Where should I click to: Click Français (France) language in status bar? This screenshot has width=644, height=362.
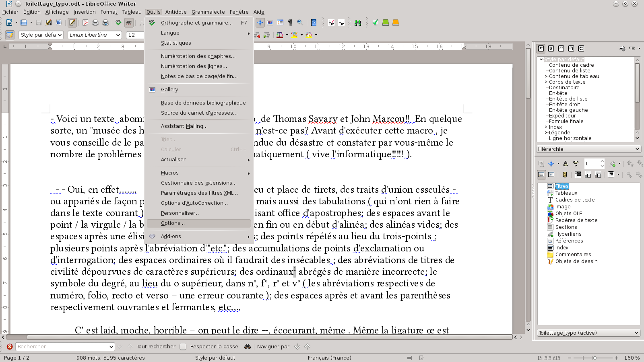[329, 358]
